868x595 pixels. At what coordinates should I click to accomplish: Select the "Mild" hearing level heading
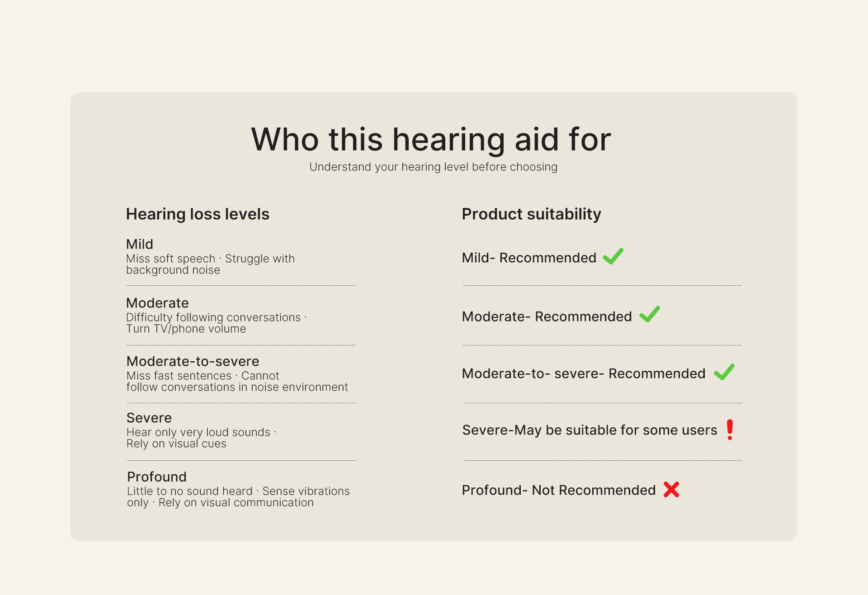tap(140, 244)
